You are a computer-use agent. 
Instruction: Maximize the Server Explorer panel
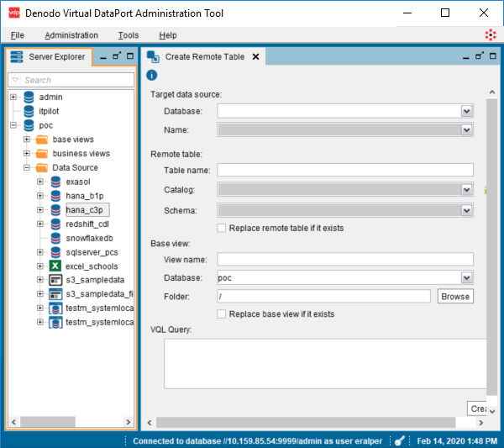130,56
